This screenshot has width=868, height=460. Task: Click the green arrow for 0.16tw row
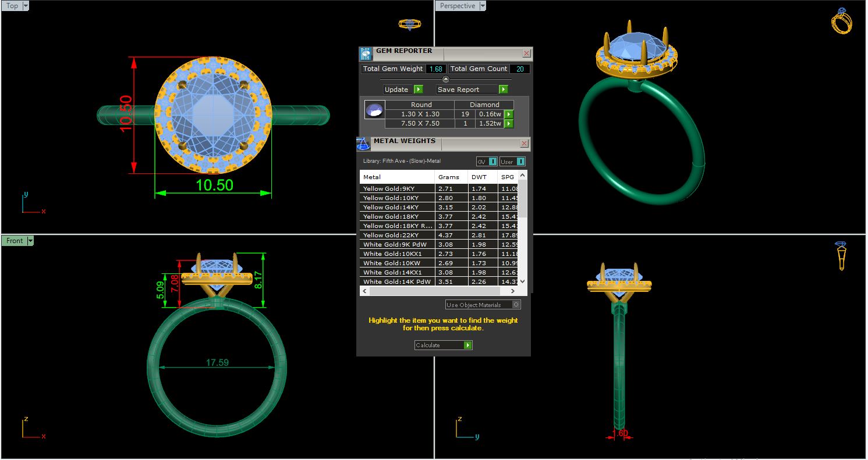509,115
